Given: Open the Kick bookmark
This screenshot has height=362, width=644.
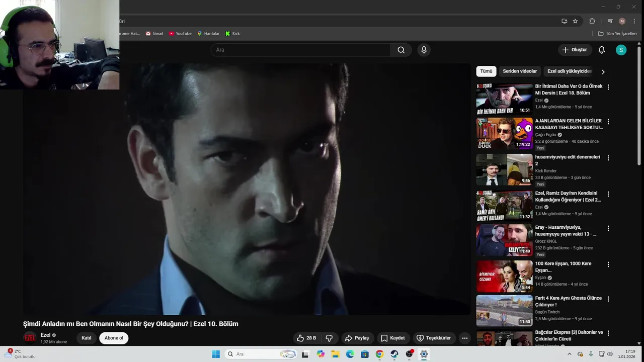Looking at the screenshot, I should pyautogui.click(x=232, y=34).
